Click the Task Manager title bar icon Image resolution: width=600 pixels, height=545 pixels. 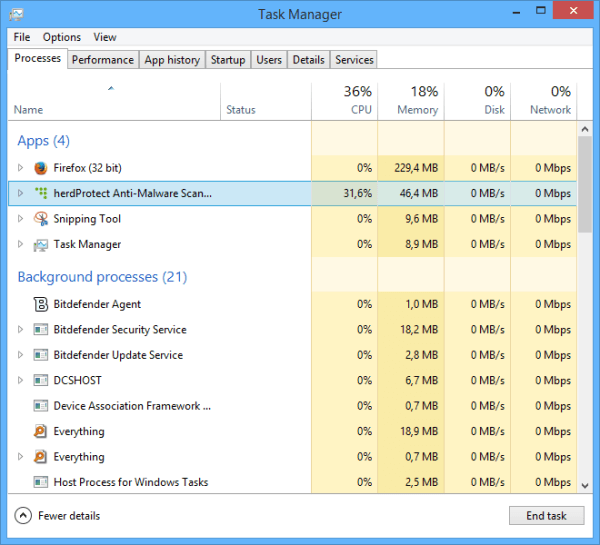pos(16,15)
